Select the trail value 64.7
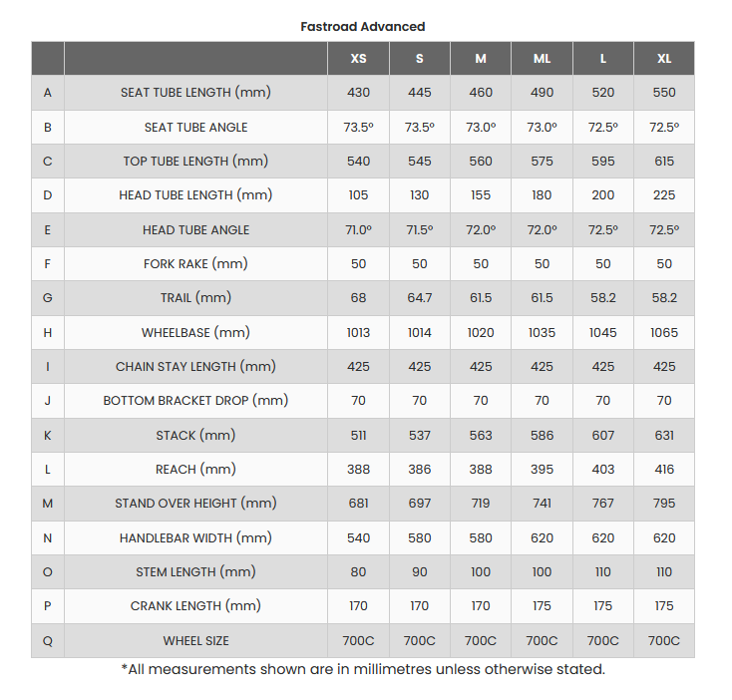 pyautogui.click(x=420, y=298)
